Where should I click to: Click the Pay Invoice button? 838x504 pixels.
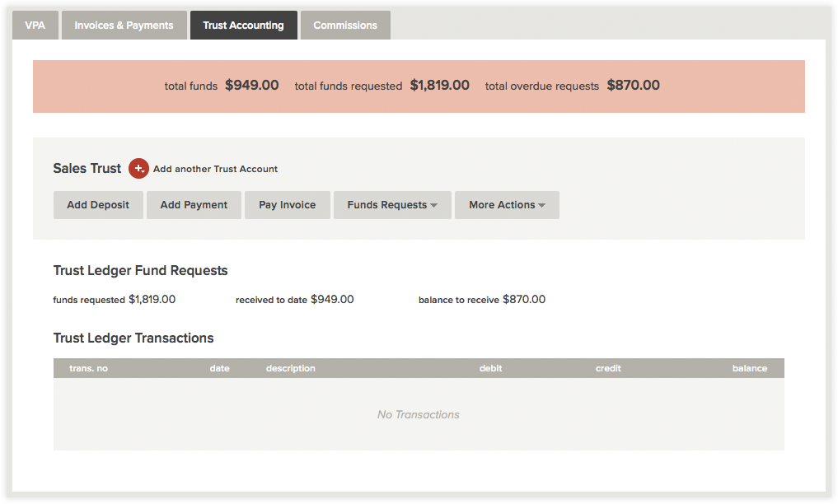point(288,205)
